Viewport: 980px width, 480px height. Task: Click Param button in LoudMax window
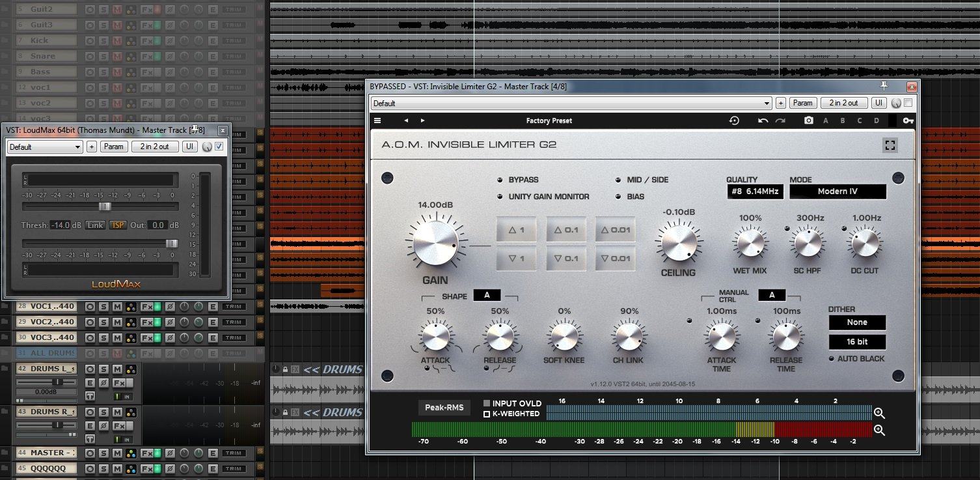coord(114,147)
